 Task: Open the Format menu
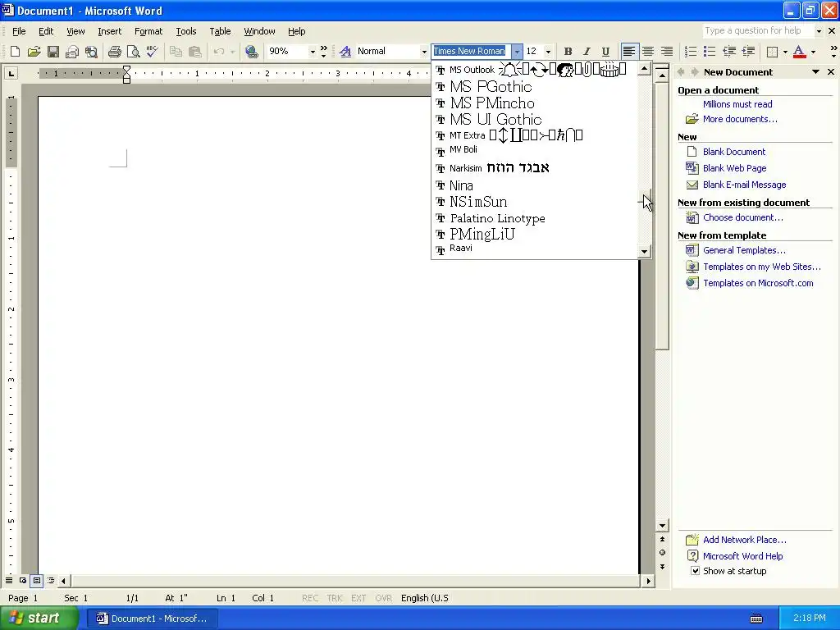coord(148,31)
